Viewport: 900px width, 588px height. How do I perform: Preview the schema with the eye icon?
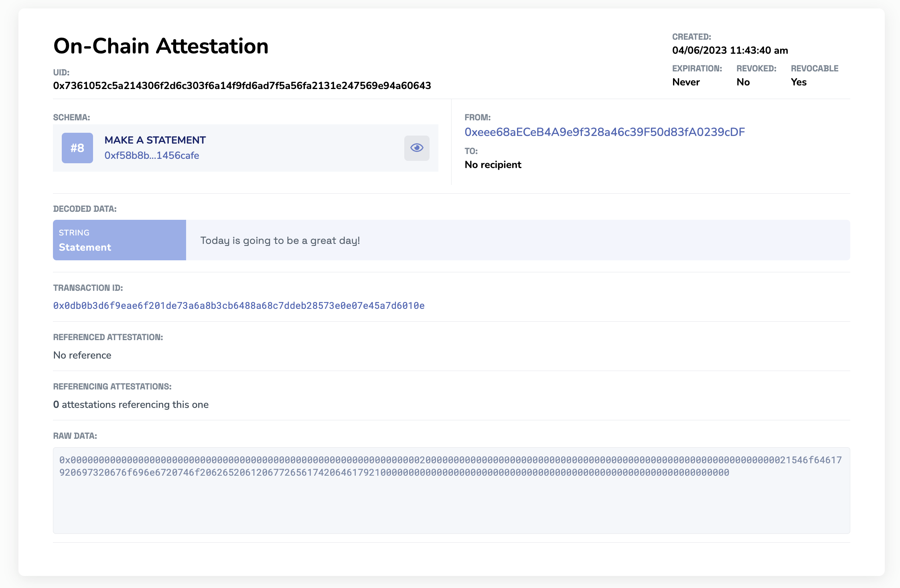416,148
